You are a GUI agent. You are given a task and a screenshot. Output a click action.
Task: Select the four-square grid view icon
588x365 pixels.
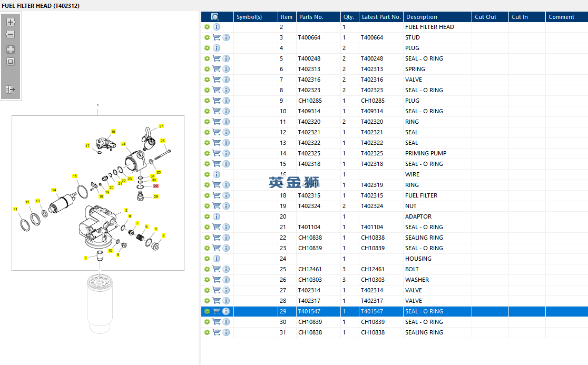pyautogui.click(x=11, y=50)
